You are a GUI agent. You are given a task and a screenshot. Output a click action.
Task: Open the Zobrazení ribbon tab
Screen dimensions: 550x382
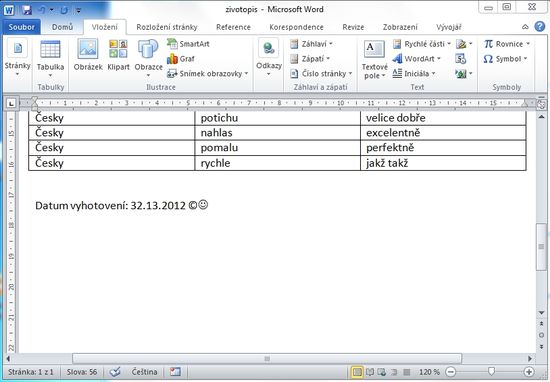[400, 27]
